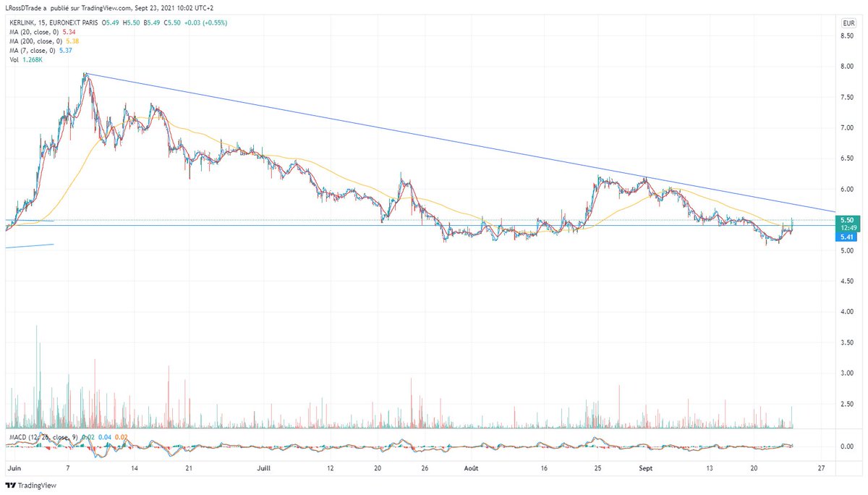Click the 8.50 price axis label
The image size is (868, 495).
(x=848, y=35)
